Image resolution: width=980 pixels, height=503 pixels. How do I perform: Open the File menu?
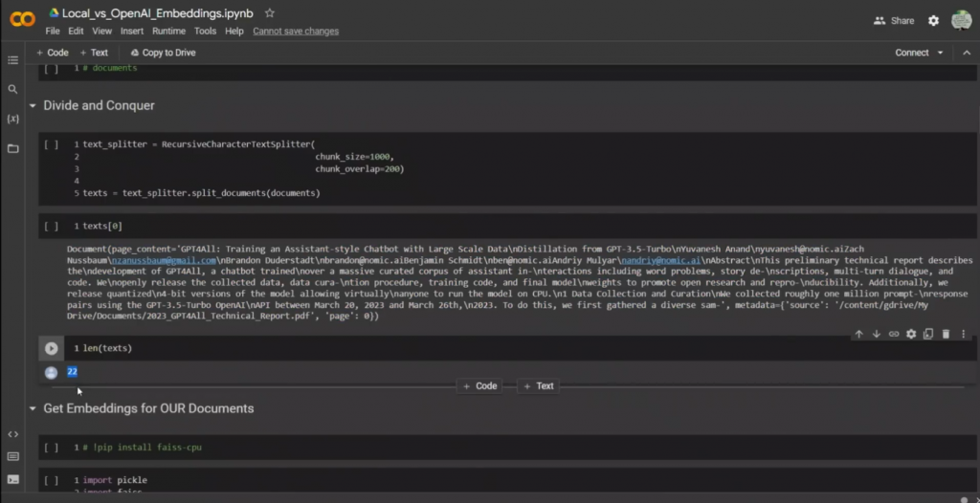coord(53,32)
